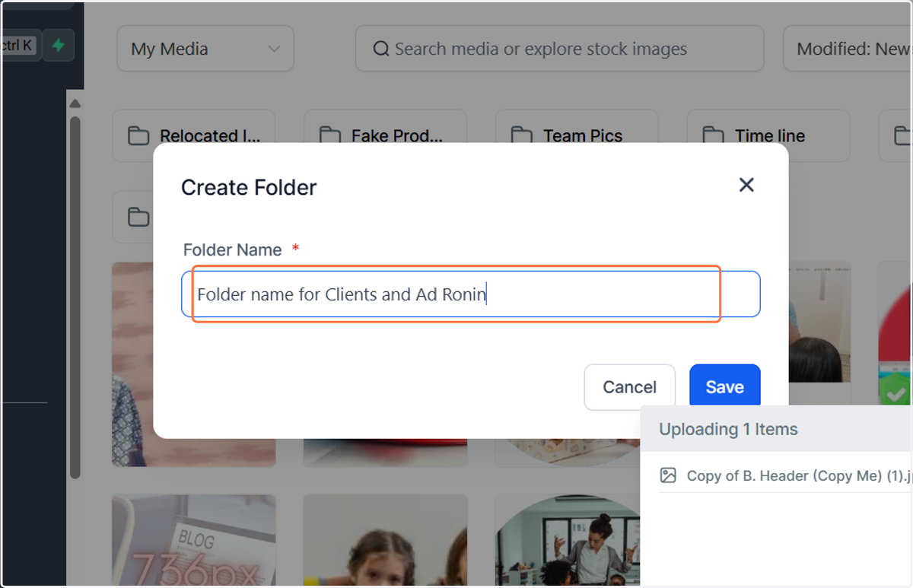Viewport: 913px width, 588px height.
Task: Click the search media or stock images box
Action: coord(559,49)
